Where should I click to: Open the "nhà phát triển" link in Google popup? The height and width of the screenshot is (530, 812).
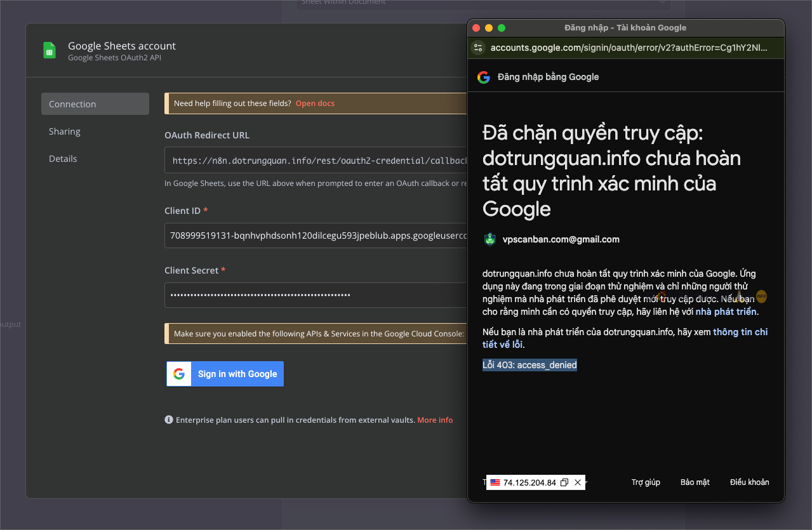[726, 312]
